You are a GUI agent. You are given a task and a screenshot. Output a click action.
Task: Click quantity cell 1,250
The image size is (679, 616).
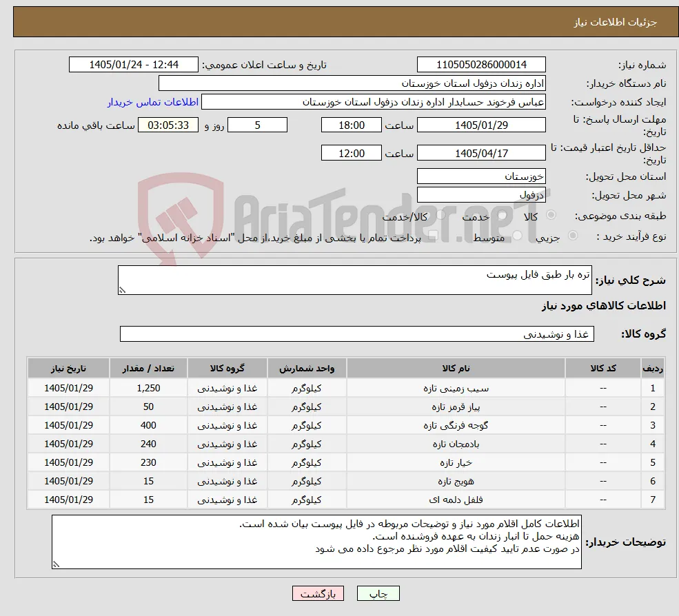(148, 389)
